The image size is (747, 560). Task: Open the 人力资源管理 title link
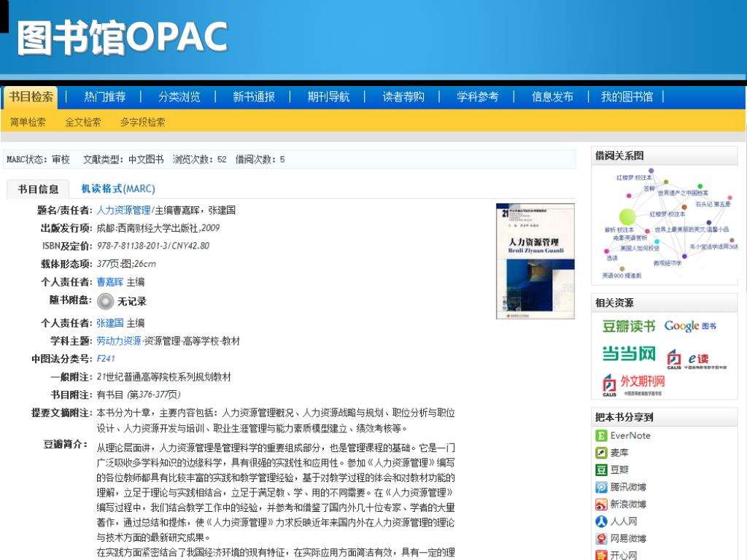[123, 210]
